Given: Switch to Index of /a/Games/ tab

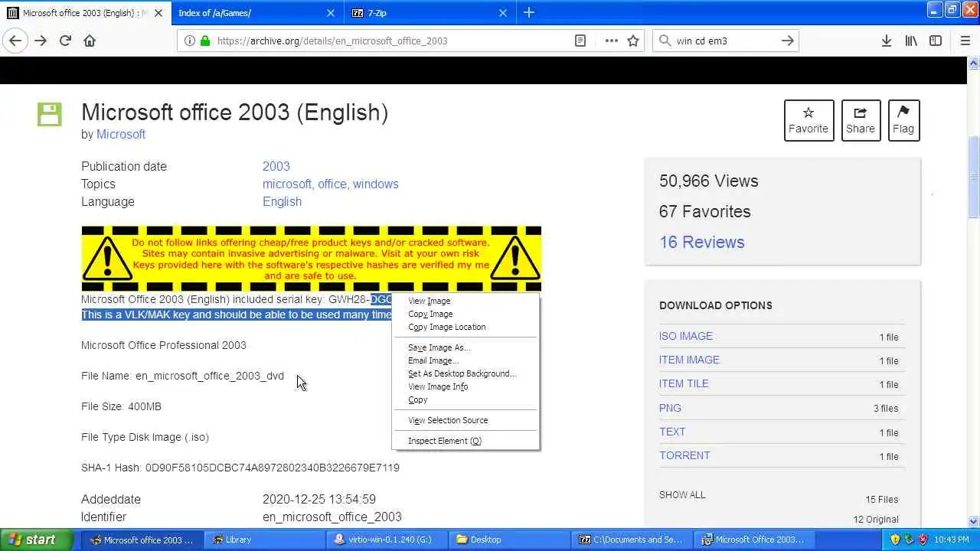Looking at the screenshot, I should coord(256,13).
